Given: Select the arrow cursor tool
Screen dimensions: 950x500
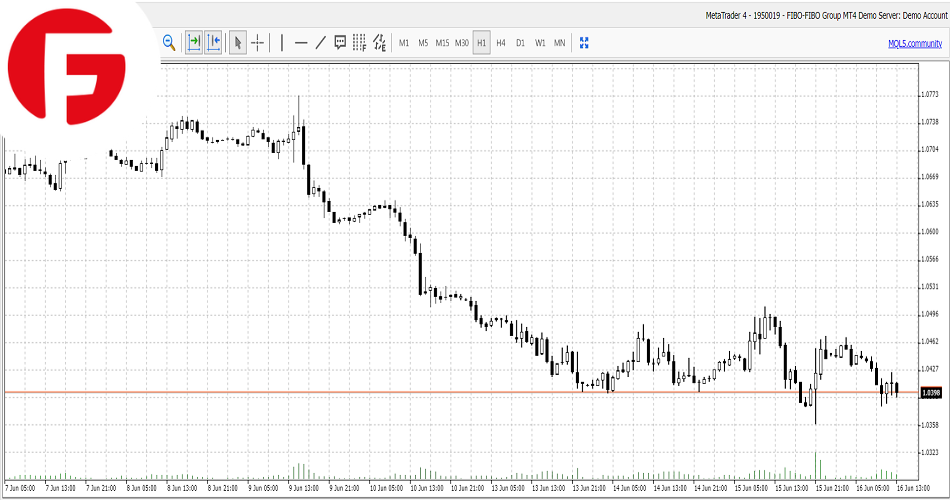Looking at the screenshot, I should 238,42.
